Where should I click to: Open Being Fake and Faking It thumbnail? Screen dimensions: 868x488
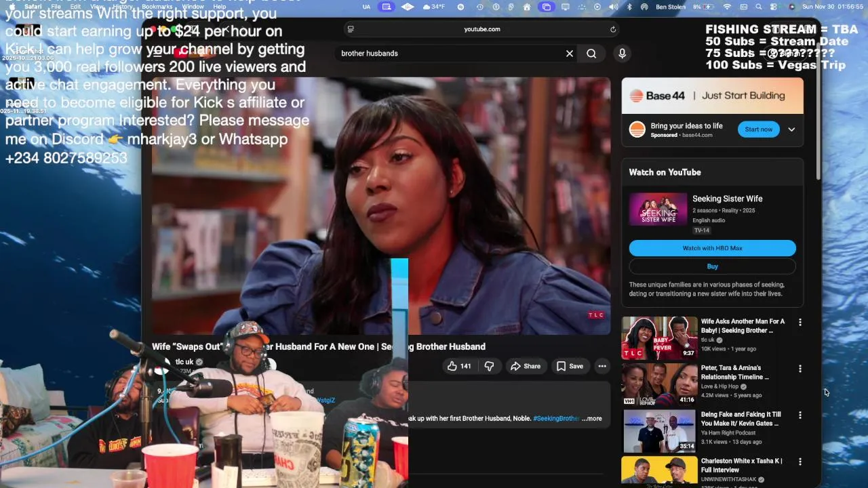point(659,430)
